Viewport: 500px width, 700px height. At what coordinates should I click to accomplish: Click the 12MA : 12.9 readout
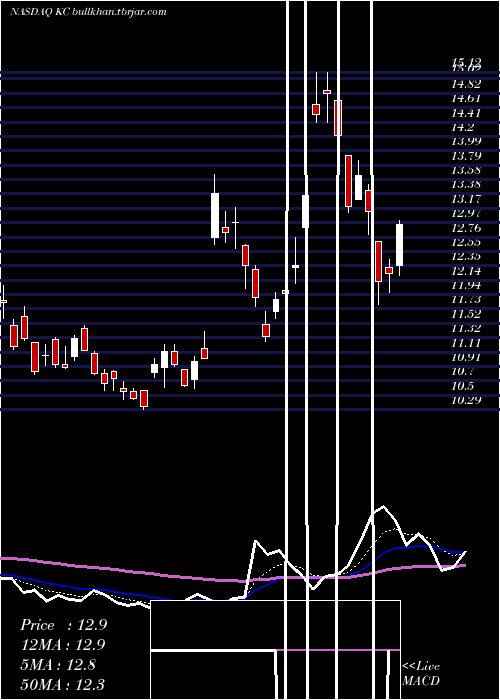click(x=62, y=645)
